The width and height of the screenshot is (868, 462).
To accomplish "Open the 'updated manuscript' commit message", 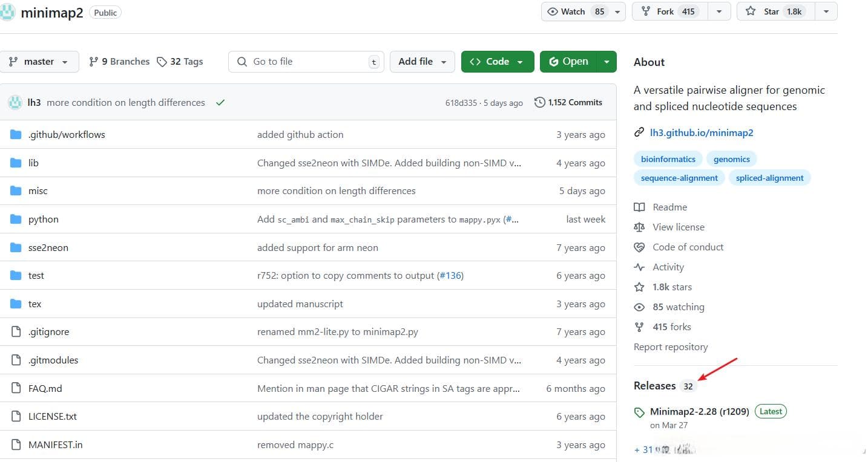I will 300,304.
